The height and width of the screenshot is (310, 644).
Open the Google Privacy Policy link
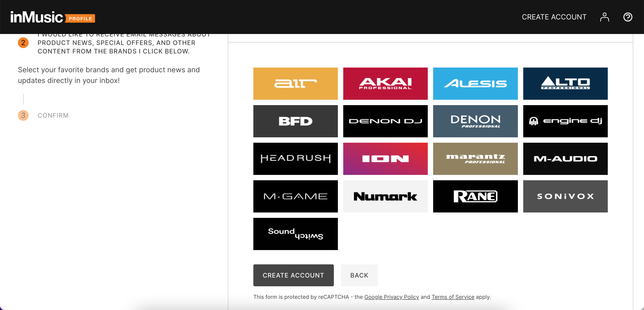point(392,297)
